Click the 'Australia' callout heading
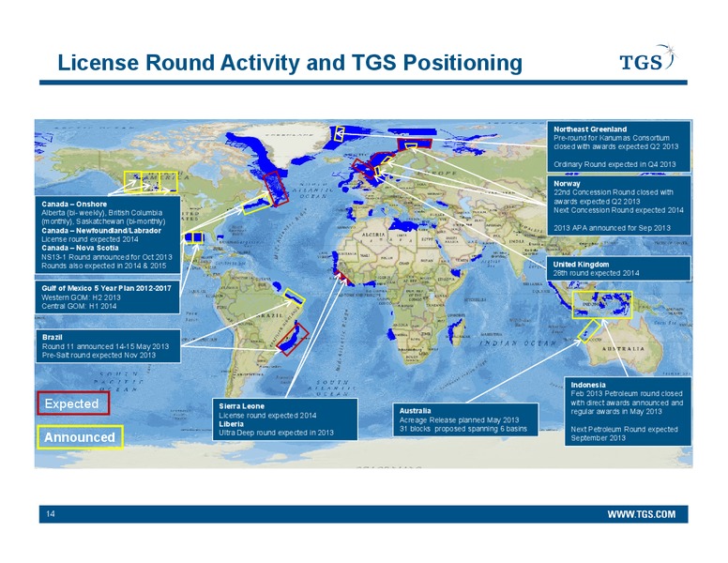728x563 pixels. click(415, 411)
